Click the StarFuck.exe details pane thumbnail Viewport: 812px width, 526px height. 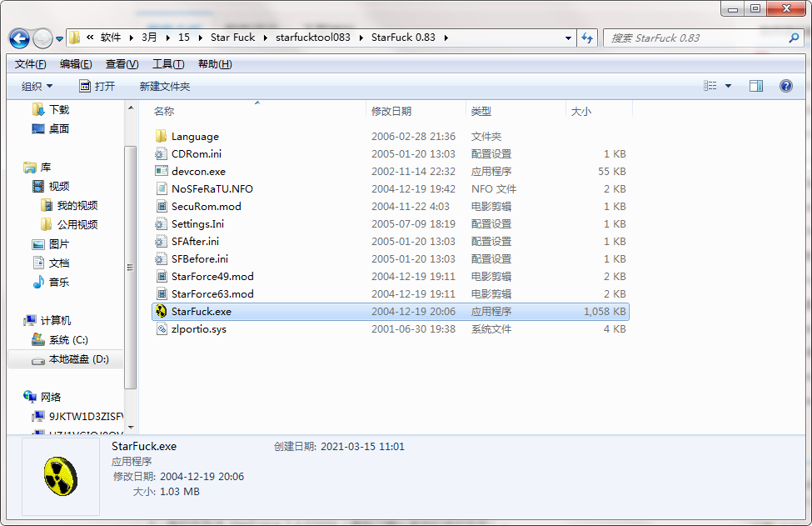(61, 477)
